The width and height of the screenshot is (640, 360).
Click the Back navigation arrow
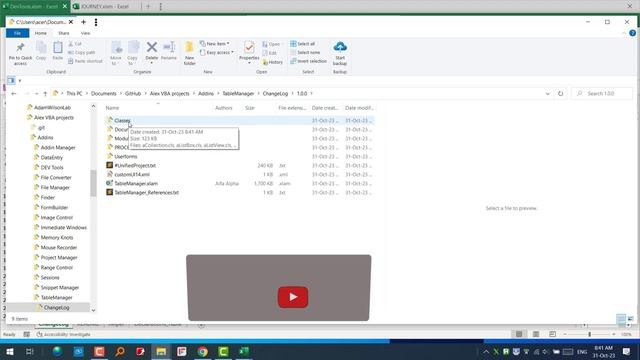point(14,93)
